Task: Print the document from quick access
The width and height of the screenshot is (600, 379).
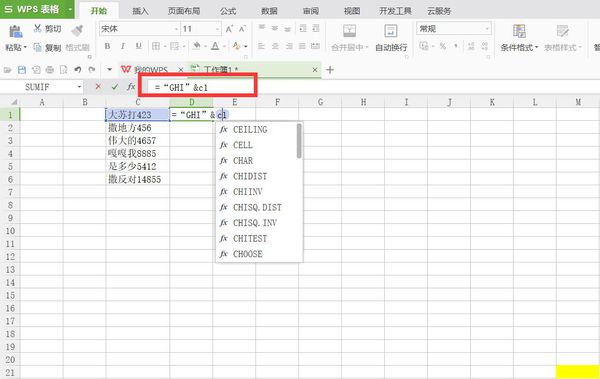Action: pyautogui.click(x=50, y=70)
